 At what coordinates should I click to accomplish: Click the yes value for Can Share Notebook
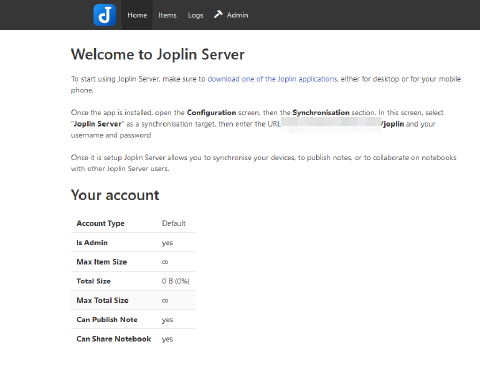(167, 339)
